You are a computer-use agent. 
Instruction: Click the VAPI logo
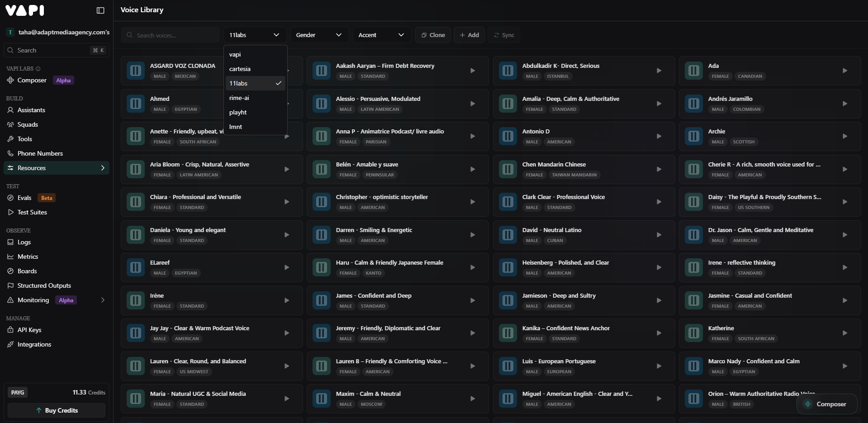25,10
